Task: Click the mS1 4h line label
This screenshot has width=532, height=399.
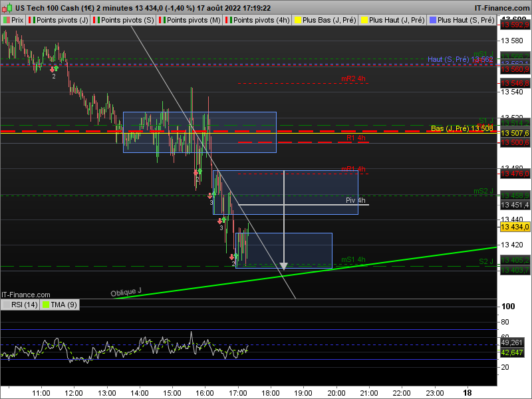Action: (353, 259)
